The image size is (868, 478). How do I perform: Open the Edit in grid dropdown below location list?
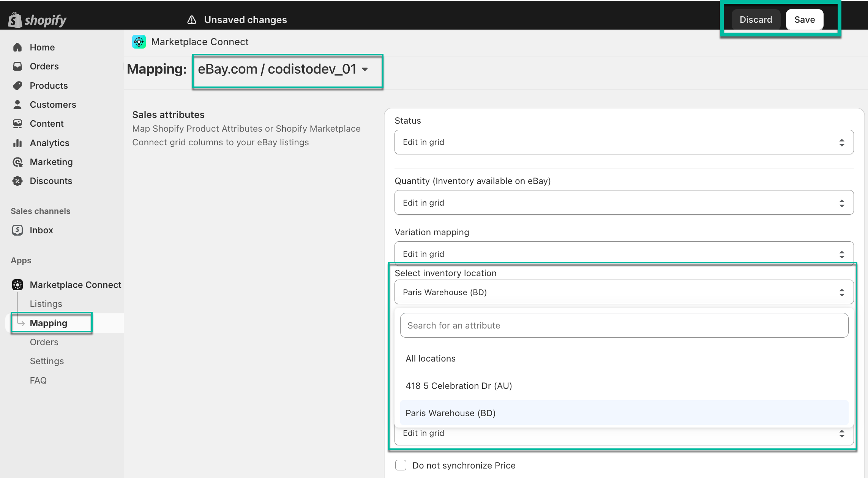click(624, 435)
